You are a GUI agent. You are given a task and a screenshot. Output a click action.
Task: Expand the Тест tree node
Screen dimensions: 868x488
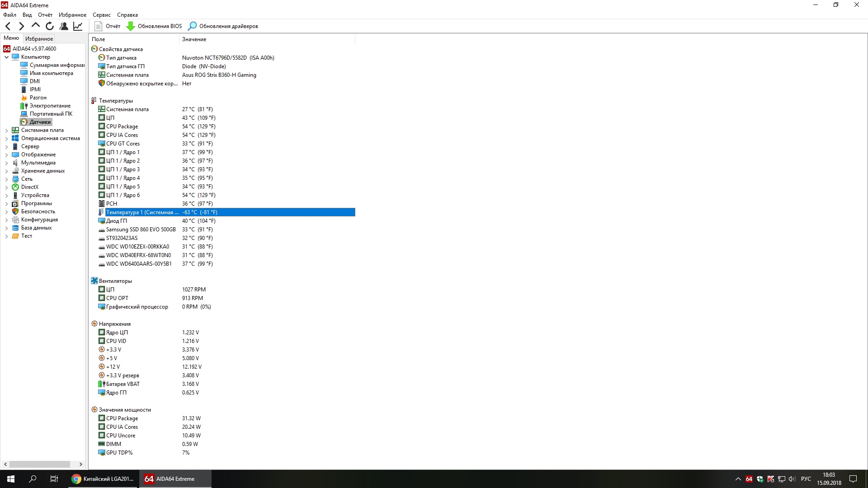pyautogui.click(x=6, y=236)
